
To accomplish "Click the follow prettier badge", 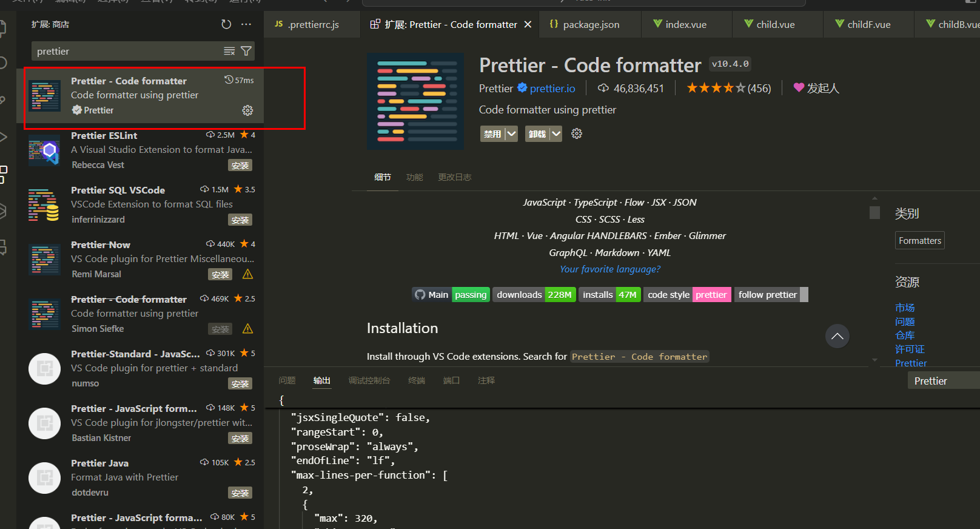I will [x=771, y=294].
